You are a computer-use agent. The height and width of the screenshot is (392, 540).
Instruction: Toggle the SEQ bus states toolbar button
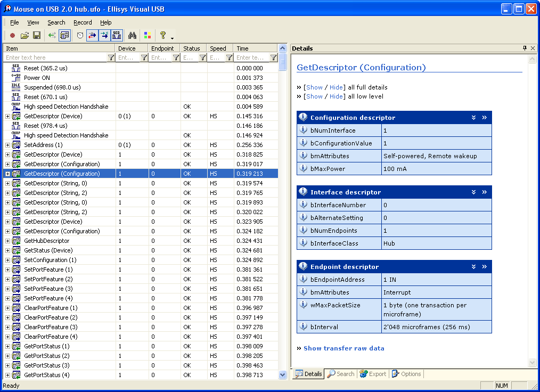(117, 35)
